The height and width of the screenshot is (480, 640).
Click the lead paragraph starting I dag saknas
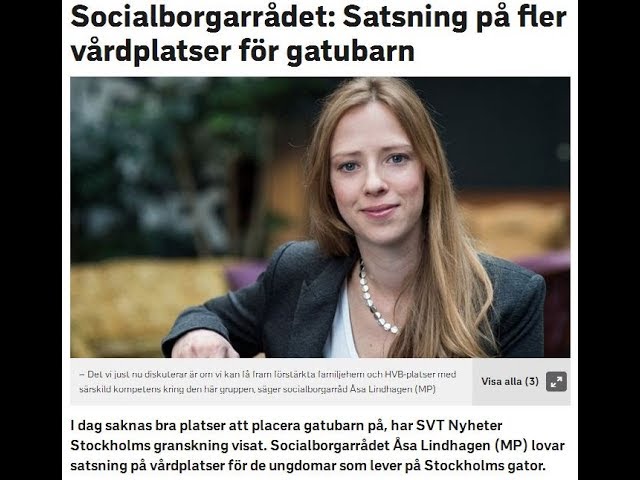pyautogui.click(x=317, y=446)
